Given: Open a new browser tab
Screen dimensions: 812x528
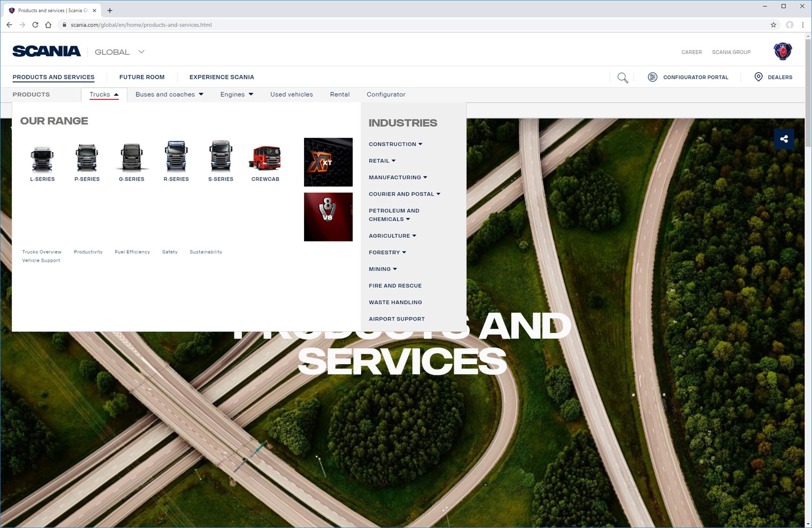Looking at the screenshot, I should pos(110,10).
